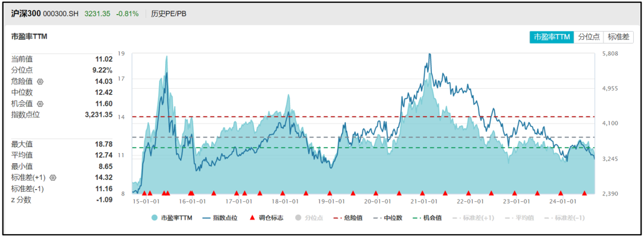Toggle the 机会值 green dashed legend

click(x=427, y=218)
